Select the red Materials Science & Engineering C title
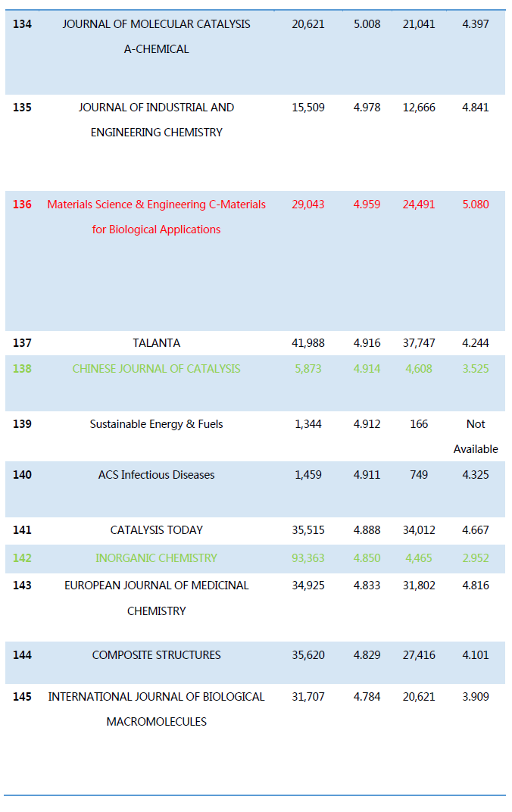 pos(156,205)
